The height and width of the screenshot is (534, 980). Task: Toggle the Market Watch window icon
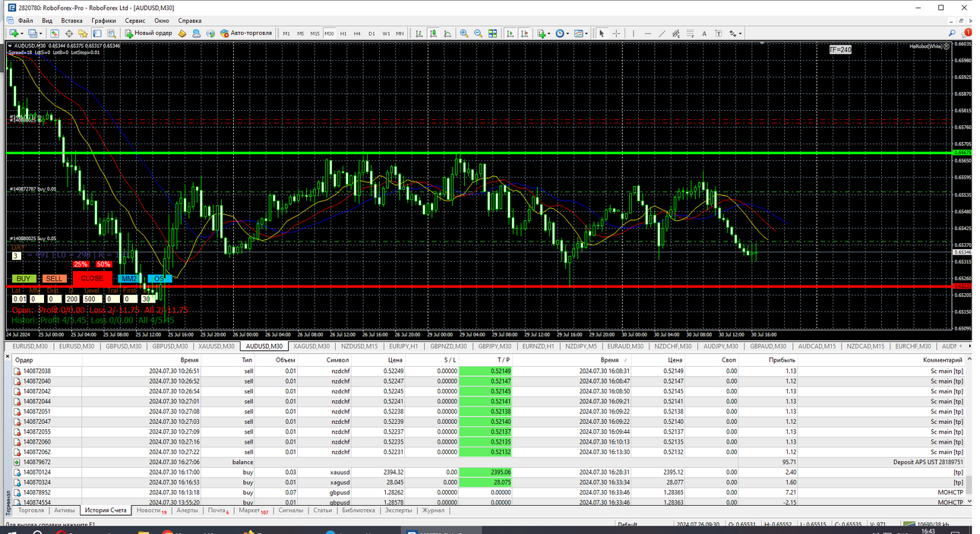[x=55, y=33]
